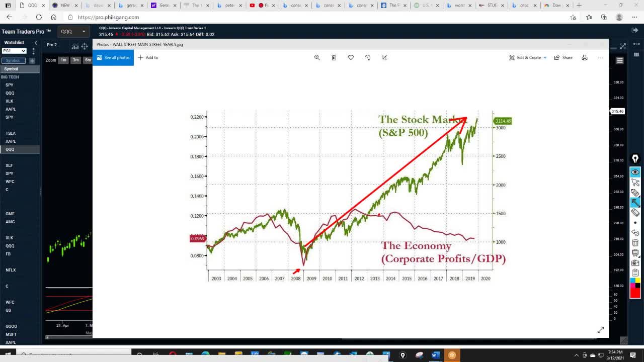Click the zoom magnifier icon in Photos
The height and width of the screenshot is (362, 644).
coord(317,57)
